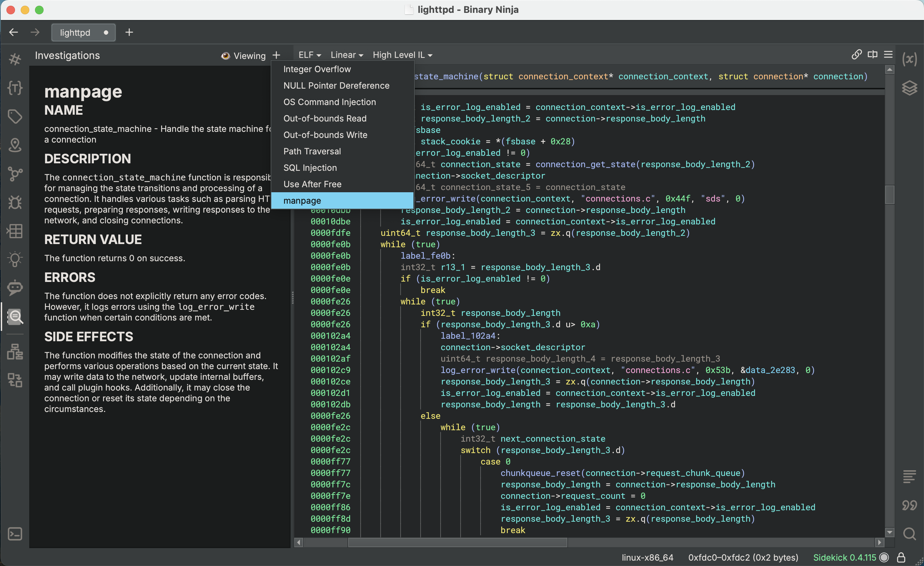The height and width of the screenshot is (566, 924).
Task: Toggle the Viewing eye indicator
Action: [225, 55]
